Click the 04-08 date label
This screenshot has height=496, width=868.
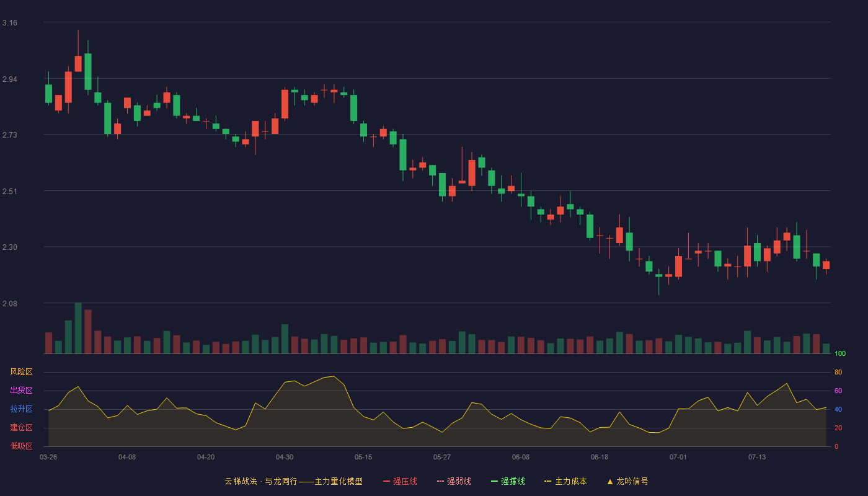(x=127, y=457)
